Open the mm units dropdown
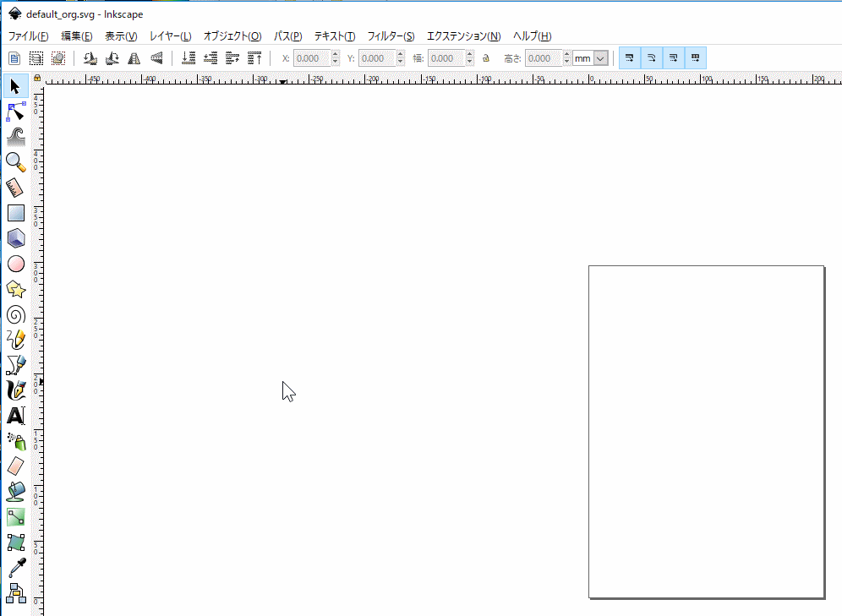 tap(600, 58)
